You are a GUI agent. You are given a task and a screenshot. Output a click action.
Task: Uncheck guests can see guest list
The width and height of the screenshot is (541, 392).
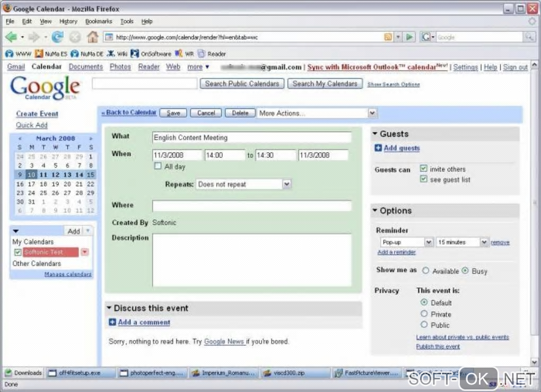pyautogui.click(x=424, y=179)
